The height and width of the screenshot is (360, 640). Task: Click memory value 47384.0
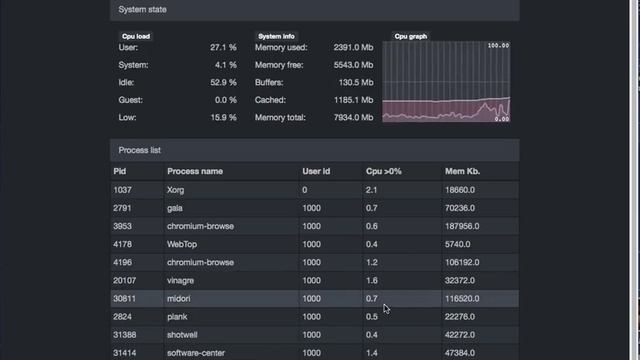coord(460,353)
